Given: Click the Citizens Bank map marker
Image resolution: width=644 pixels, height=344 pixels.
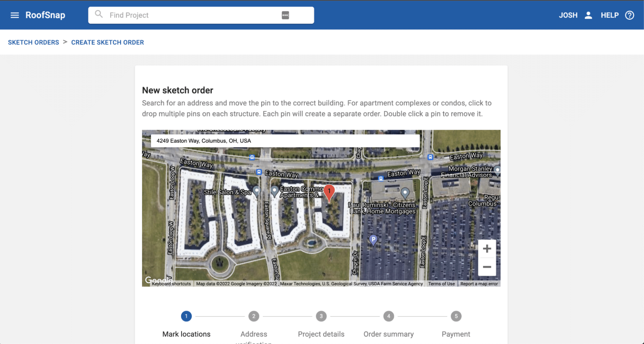Looking at the screenshot, I should [405, 193].
